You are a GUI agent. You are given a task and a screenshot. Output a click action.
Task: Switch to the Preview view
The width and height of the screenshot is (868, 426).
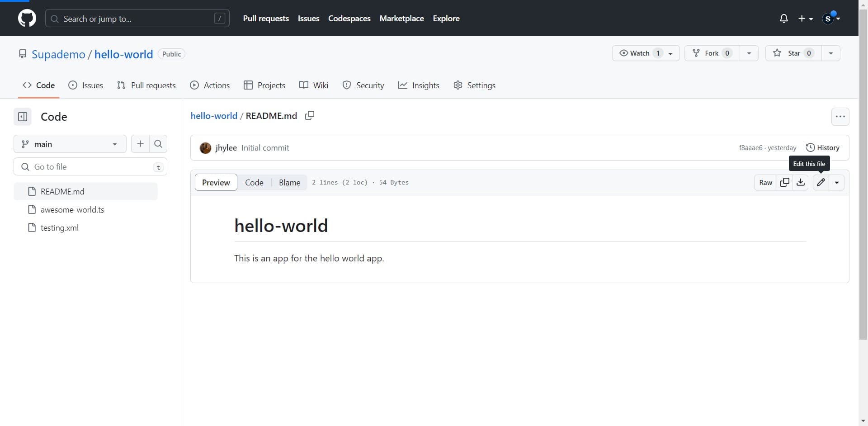coord(216,182)
